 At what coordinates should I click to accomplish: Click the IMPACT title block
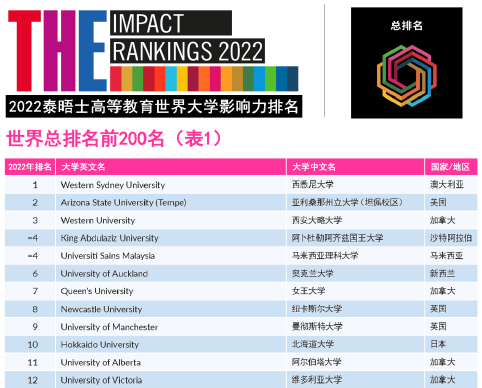click(x=171, y=23)
